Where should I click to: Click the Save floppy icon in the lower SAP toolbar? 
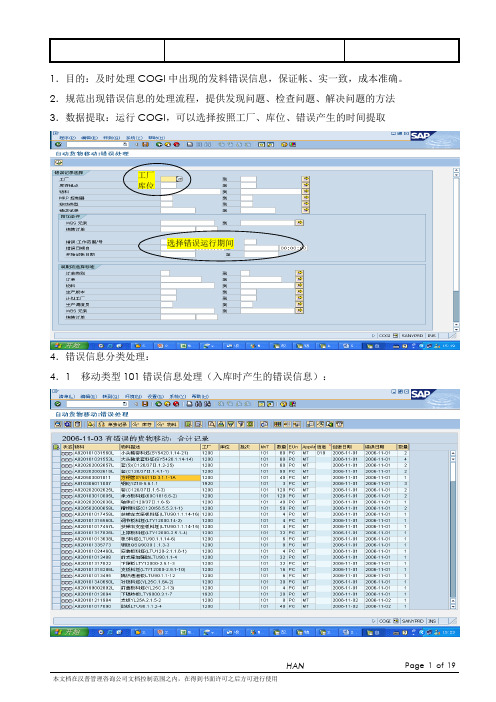click(x=145, y=404)
